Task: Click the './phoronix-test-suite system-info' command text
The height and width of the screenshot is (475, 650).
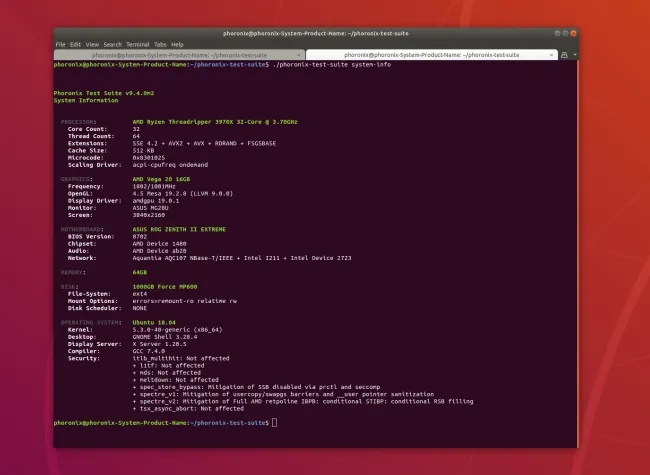Action: [332, 65]
